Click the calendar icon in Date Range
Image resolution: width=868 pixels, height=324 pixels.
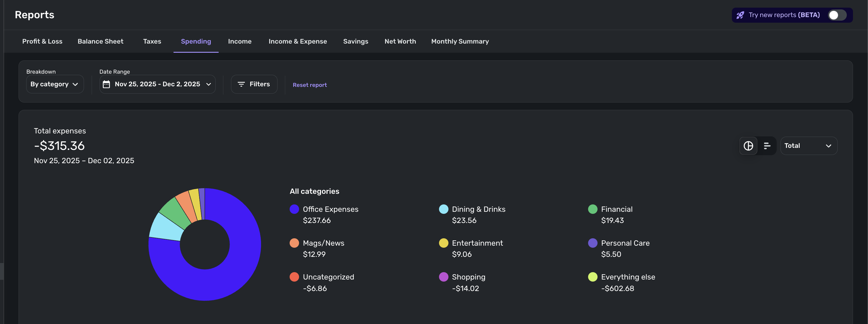point(106,84)
